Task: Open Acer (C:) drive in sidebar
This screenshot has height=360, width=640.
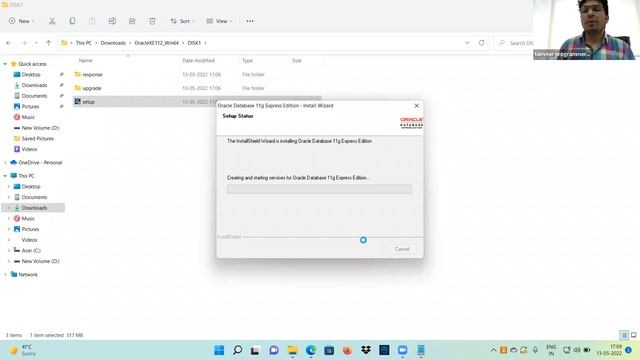Action: [31, 251]
